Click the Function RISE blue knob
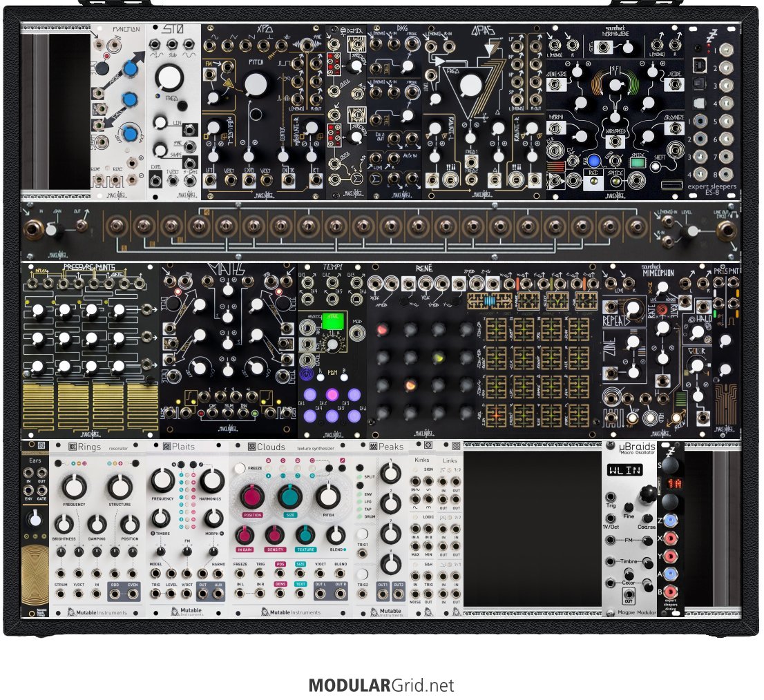 point(130,68)
